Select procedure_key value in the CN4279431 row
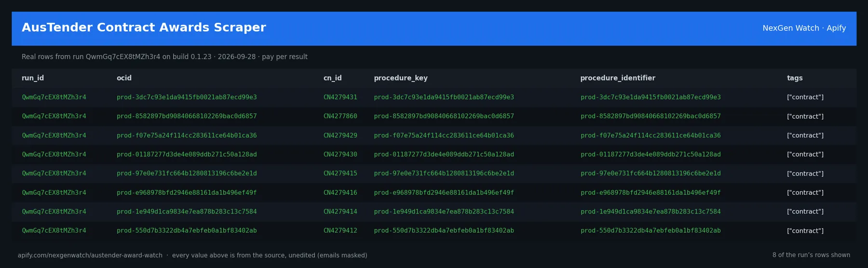This screenshot has height=268, width=868. (x=444, y=97)
